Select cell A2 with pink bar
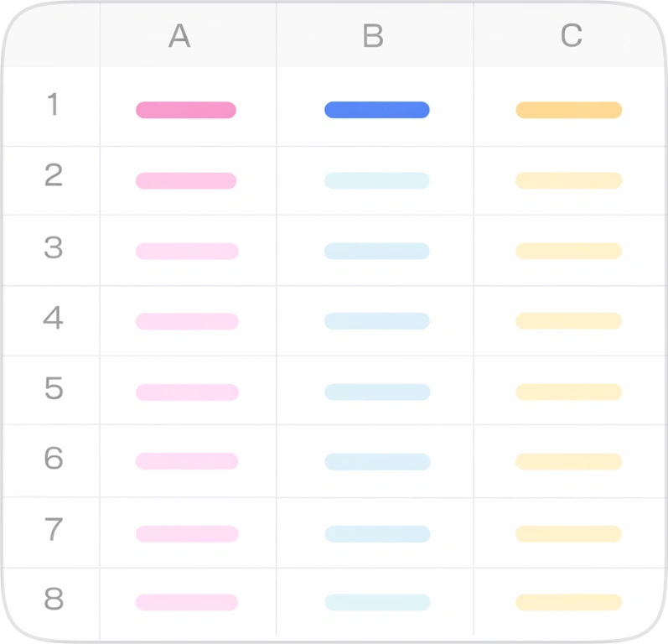This screenshot has height=644, width=668. 186,180
